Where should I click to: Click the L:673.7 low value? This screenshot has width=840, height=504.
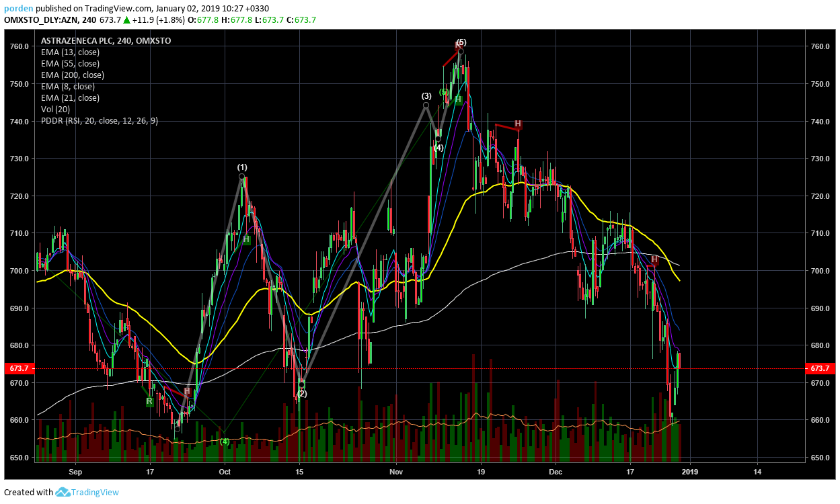point(270,19)
